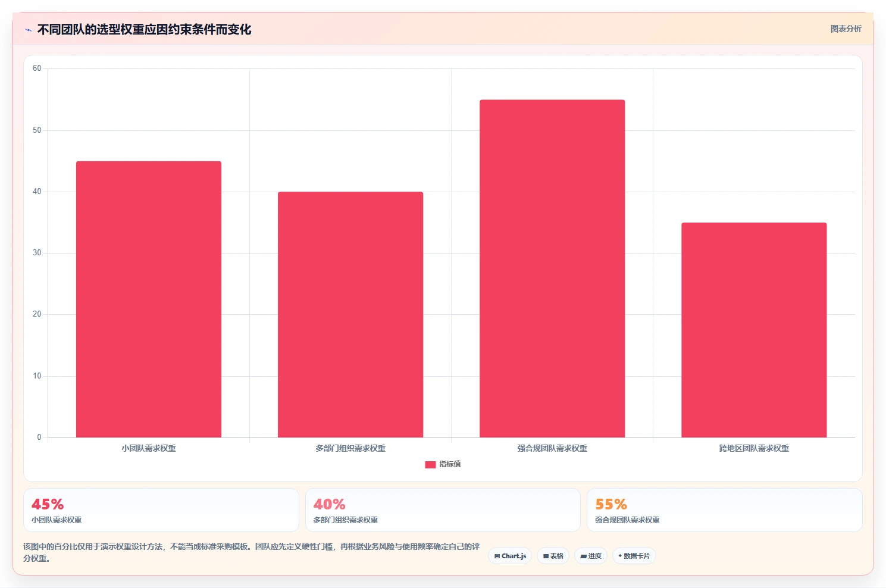The width and height of the screenshot is (886, 588).
Task: Click the y-axis tick value 10
Action: (37, 376)
